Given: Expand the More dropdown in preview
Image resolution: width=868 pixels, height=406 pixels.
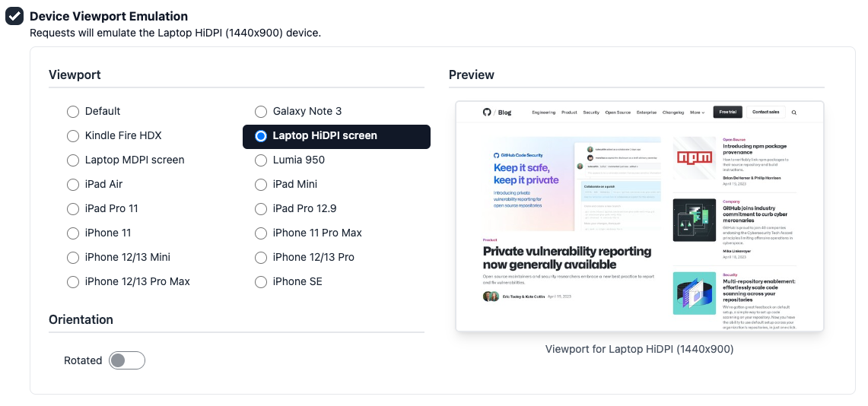Looking at the screenshot, I should click(x=697, y=113).
